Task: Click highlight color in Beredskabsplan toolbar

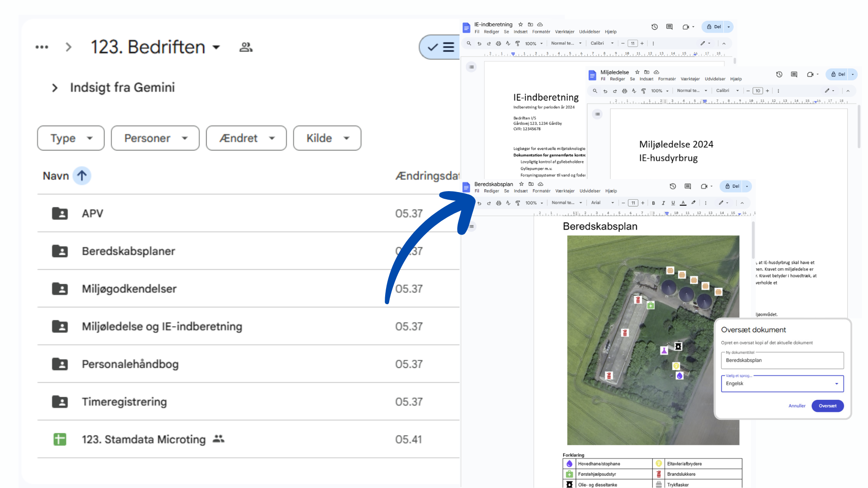Action: (693, 203)
